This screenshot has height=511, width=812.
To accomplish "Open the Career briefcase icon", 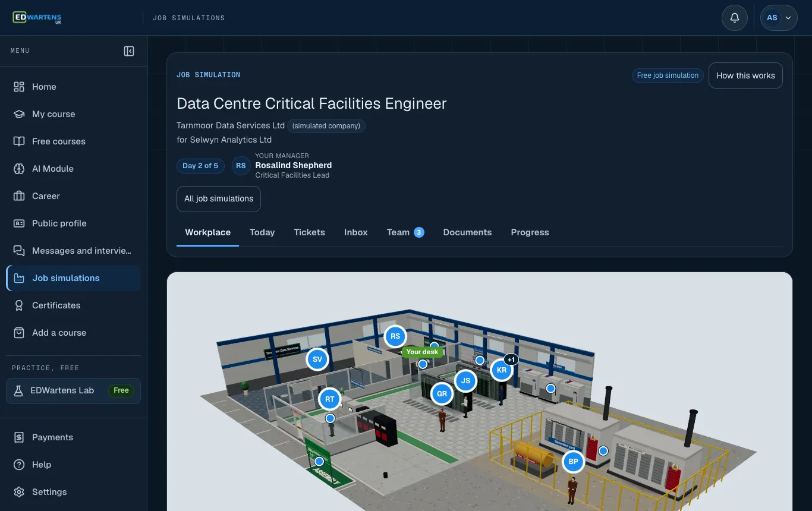I will pyautogui.click(x=19, y=196).
